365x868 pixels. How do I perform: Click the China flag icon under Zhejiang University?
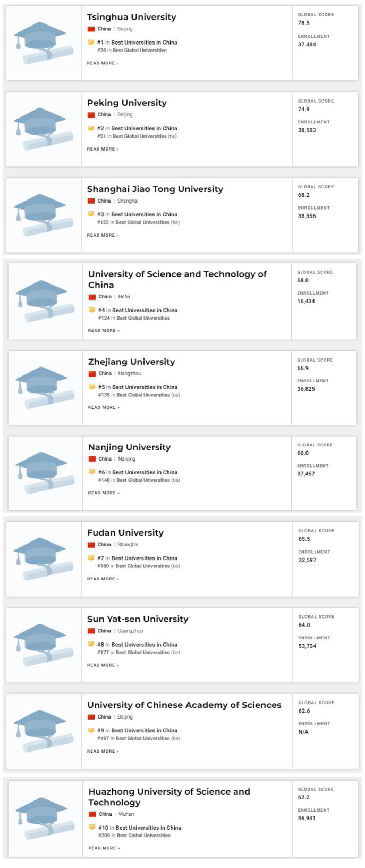[x=92, y=373]
